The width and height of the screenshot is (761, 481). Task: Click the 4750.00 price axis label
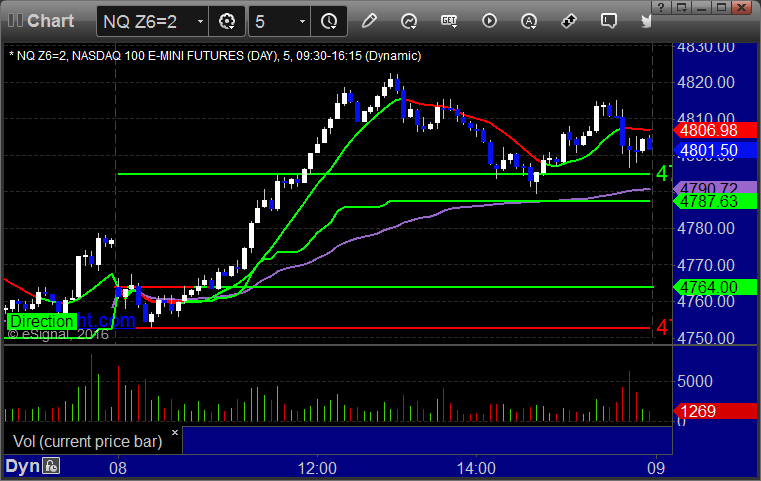[x=706, y=338]
